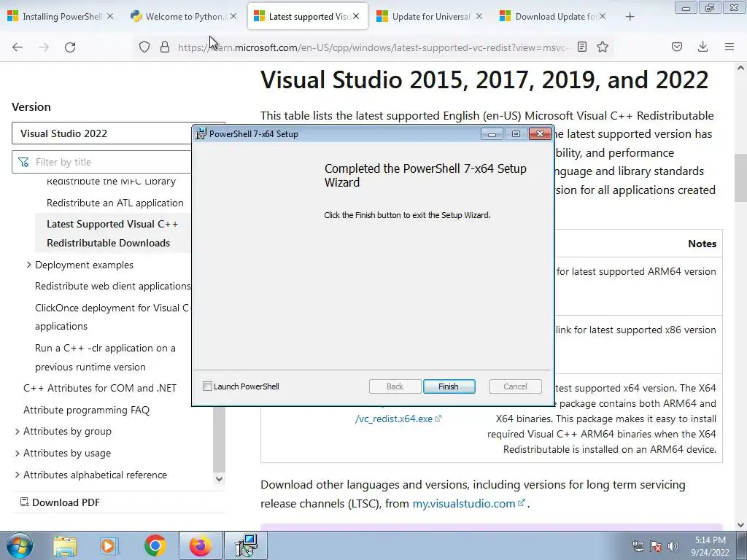Open the Save to Pocket icon
747x560 pixels.
pyautogui.click(x=676, y=47)
